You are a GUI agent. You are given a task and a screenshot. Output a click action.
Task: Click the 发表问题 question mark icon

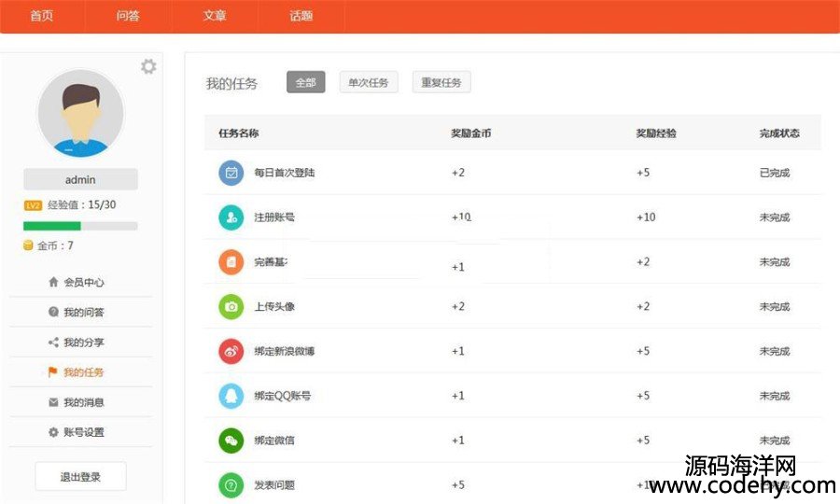coord(231,484)
